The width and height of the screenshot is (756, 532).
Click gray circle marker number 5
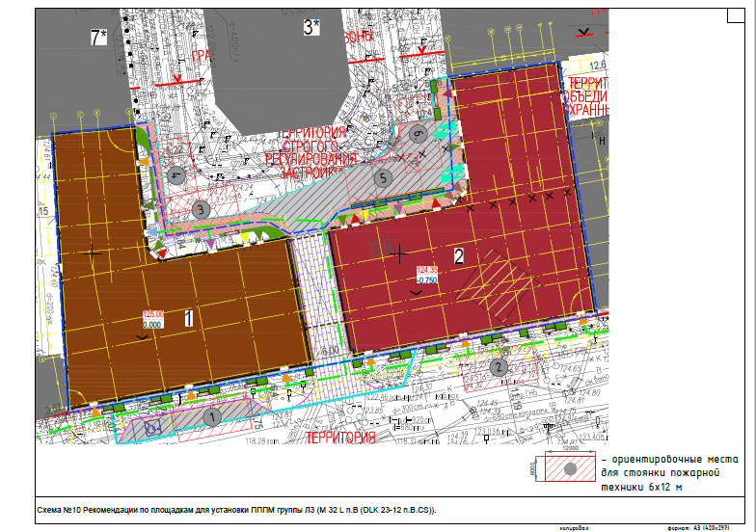click(x=384, y=178)
